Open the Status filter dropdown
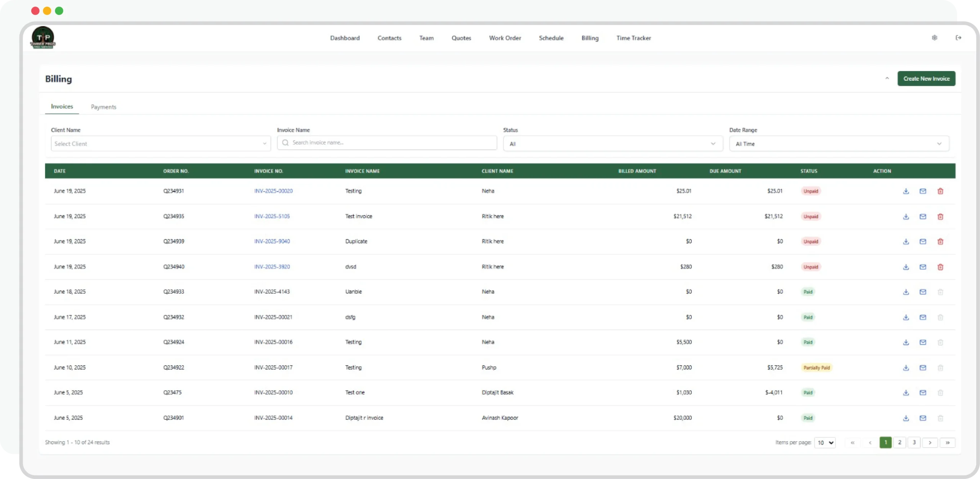The image size is (980, 479). [613, 144]
